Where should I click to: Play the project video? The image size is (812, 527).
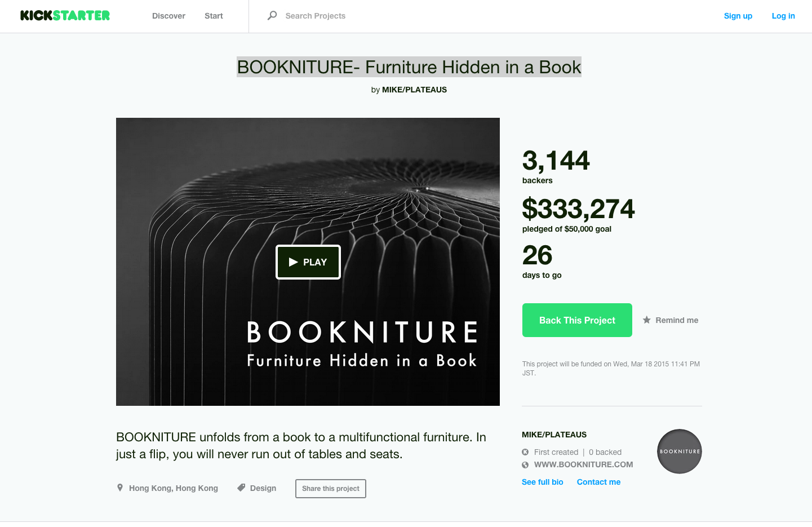(308, 262)
